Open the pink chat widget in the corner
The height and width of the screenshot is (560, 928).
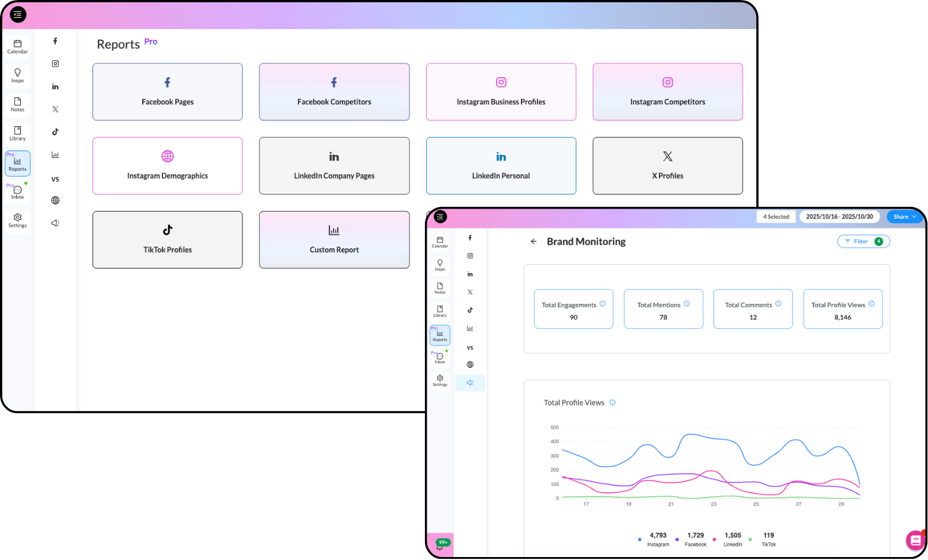click(916, 540)
